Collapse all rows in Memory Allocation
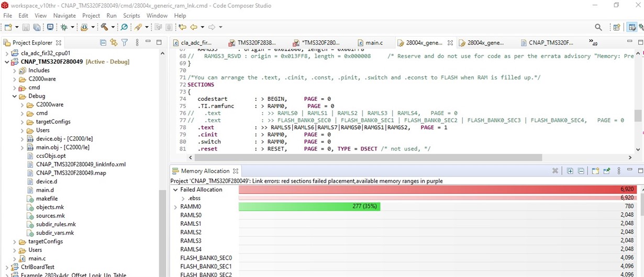Screen dimensions: 644x277 (581, 171)
